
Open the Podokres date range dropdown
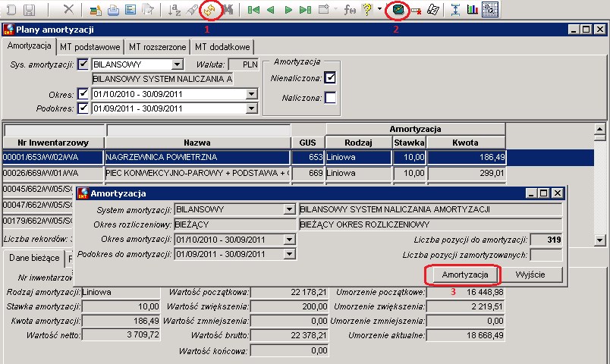[x=252, y=108]
